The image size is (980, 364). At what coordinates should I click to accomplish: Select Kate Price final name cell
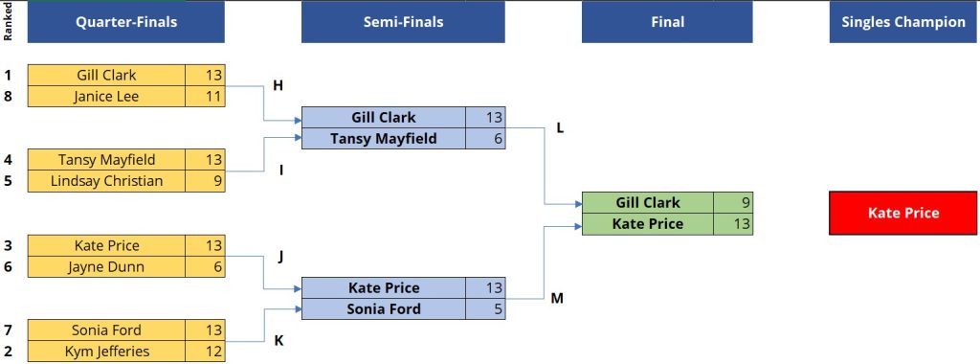[x=648, y=224]
